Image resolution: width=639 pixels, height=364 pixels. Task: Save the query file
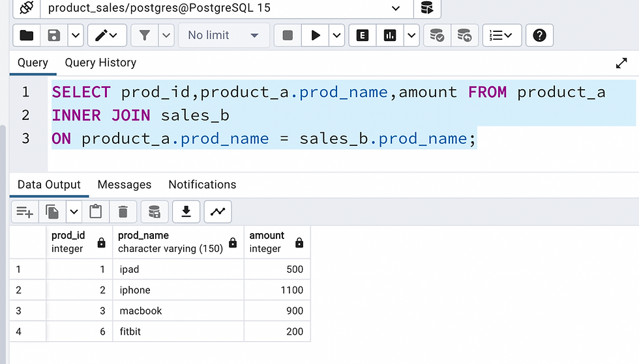pyautogui.click(x=53, y=35)
